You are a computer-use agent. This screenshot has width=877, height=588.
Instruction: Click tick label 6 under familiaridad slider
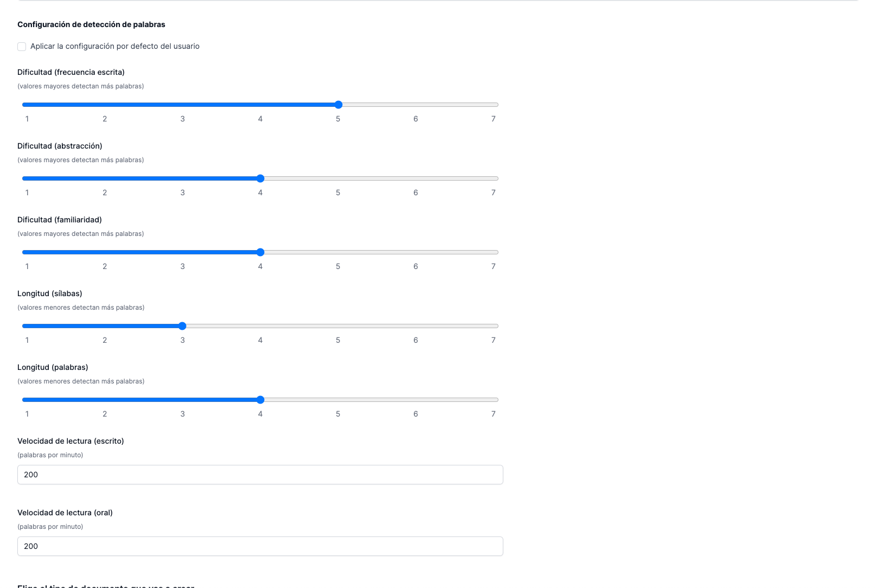pos(416,266)
